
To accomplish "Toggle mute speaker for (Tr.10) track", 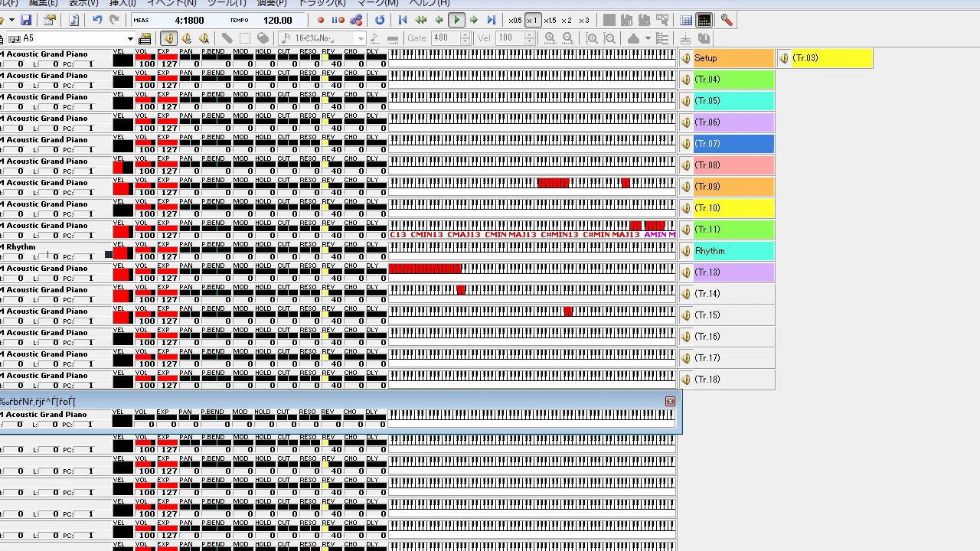I will pos(686,208).
